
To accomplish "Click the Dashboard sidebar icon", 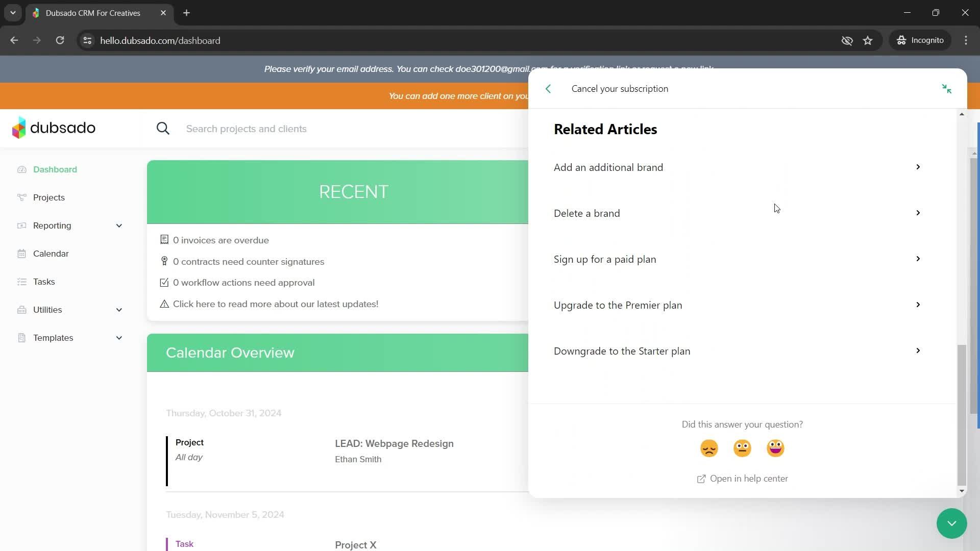I will tap(21, 169).
